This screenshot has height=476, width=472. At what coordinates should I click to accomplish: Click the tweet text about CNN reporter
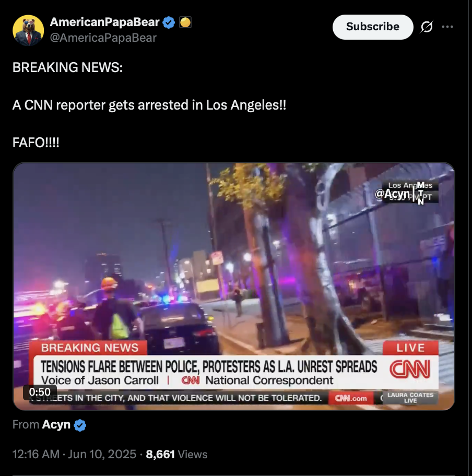point(149,105)
